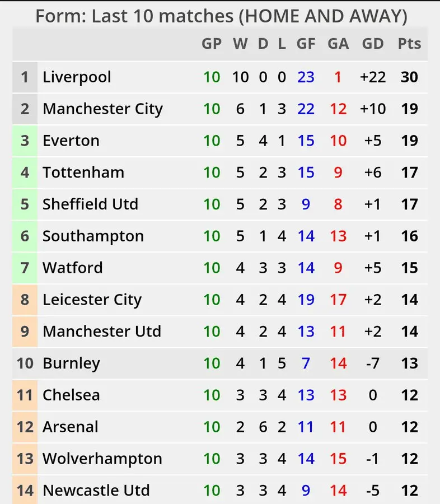Image resolution: width=440 pixels, height=504 pixels.
Task: Open the Leicester City link
Action: (x=92, y=300)
